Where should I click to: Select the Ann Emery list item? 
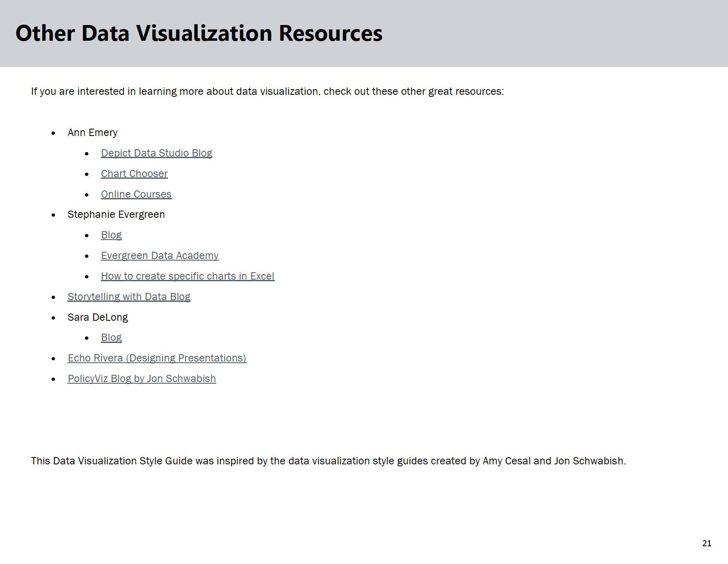pos(92,132)
